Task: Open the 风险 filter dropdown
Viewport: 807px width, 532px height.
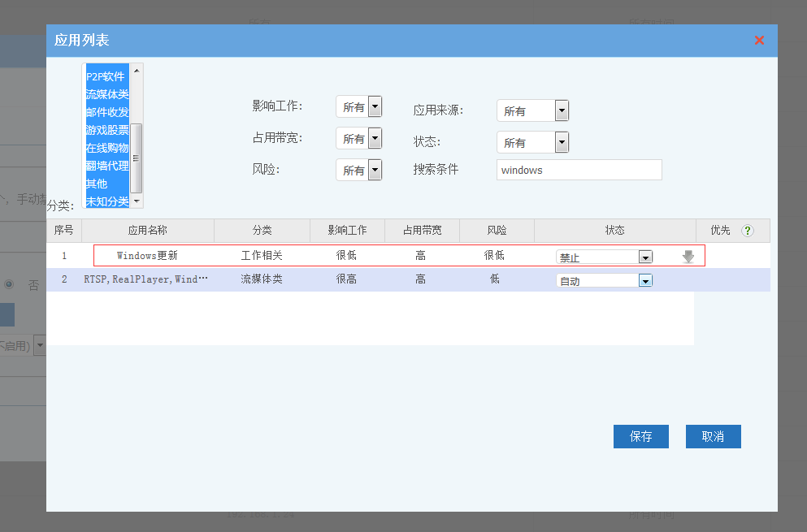Action: click(x=375, y=170)
